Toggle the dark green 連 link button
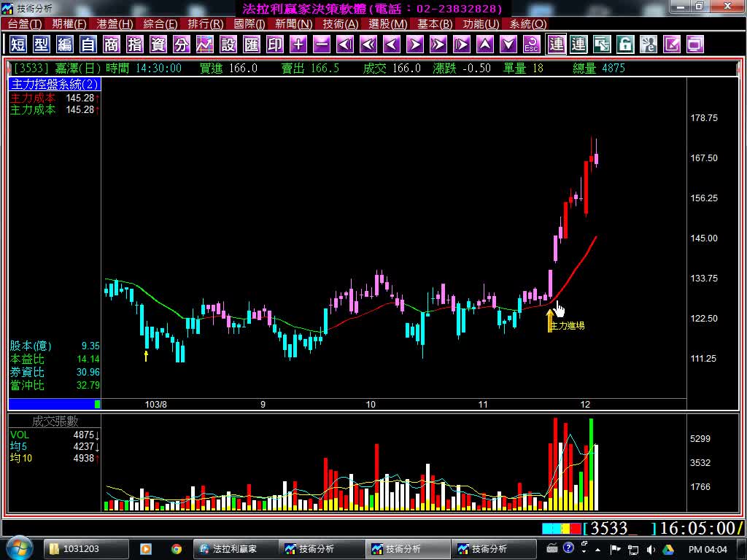The image size is (747, 560). click(578, 44)
